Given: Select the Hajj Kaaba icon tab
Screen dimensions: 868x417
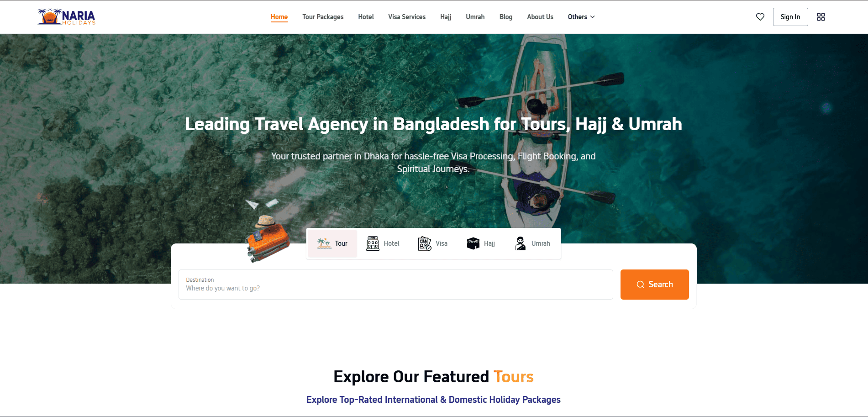Looking at the screenshot, I should point(473,243).
